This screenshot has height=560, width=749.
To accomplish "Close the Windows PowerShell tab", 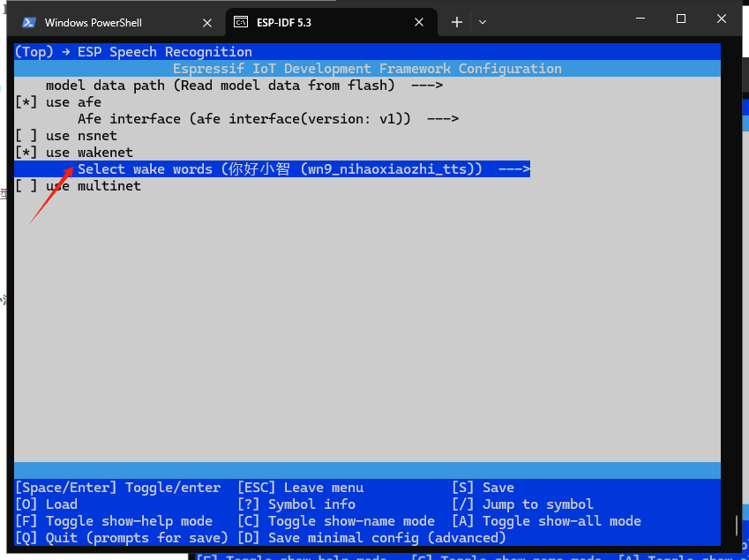I will coord(207,22).
